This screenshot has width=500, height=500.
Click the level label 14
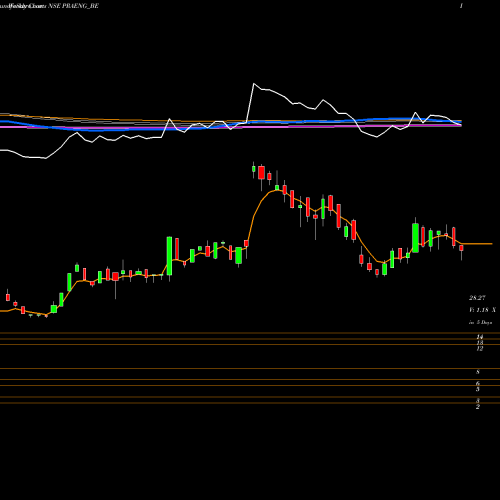pos(480,337)
